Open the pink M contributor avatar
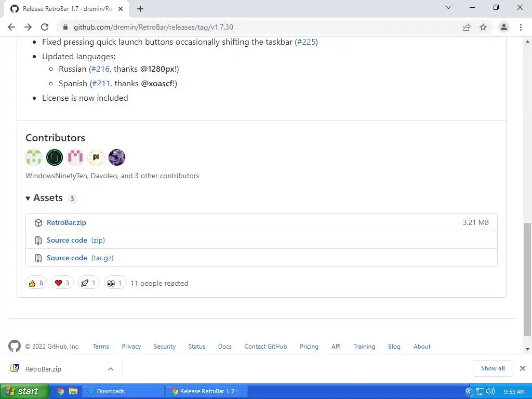532x399 pixels. (75, 157)
